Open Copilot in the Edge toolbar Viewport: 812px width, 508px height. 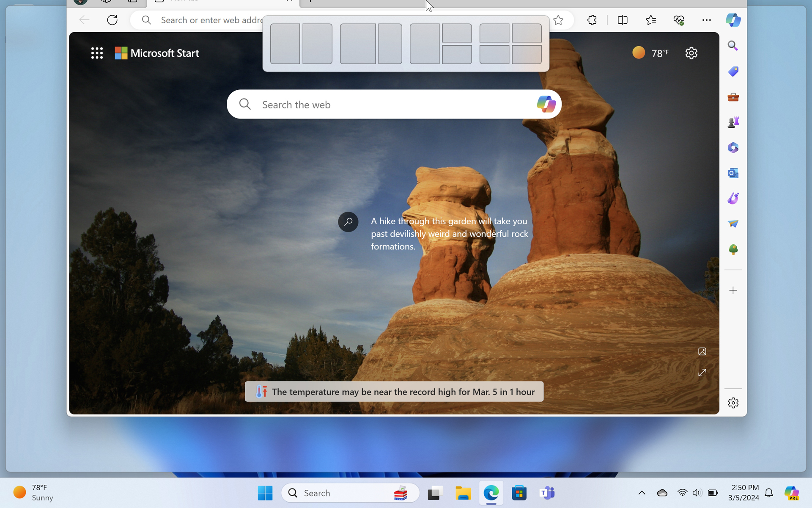click(x=732, y=20)
